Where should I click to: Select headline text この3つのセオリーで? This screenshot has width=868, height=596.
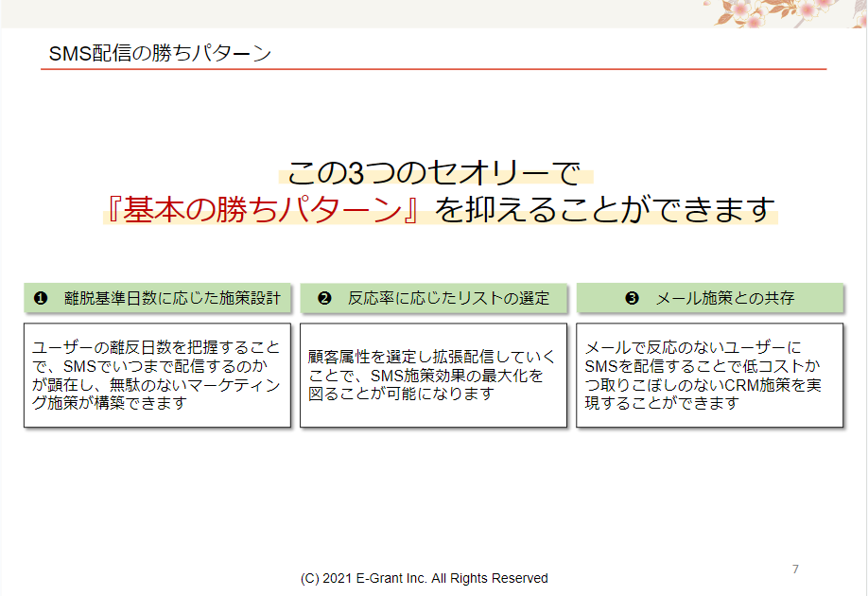click(x=433, y=173)
